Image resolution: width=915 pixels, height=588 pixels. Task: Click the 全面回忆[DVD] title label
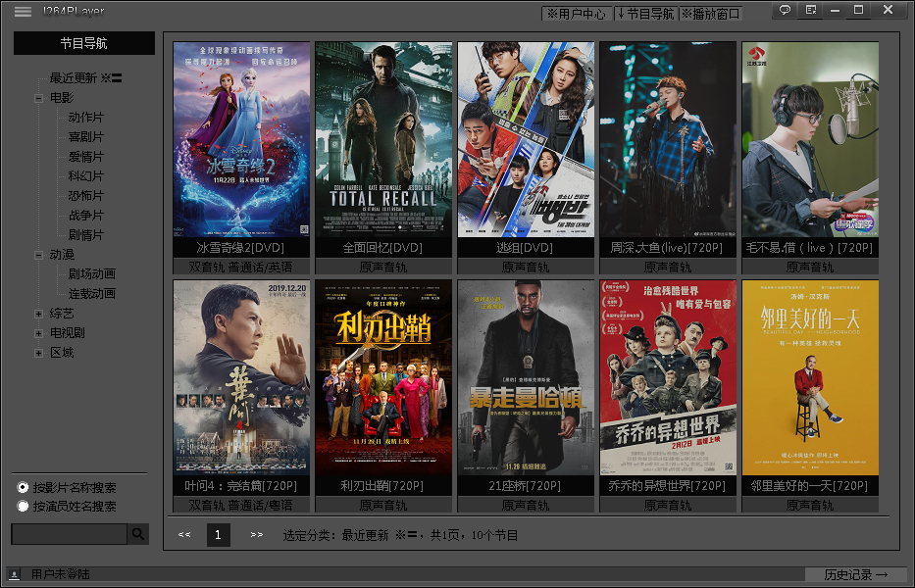pos(382,248)
